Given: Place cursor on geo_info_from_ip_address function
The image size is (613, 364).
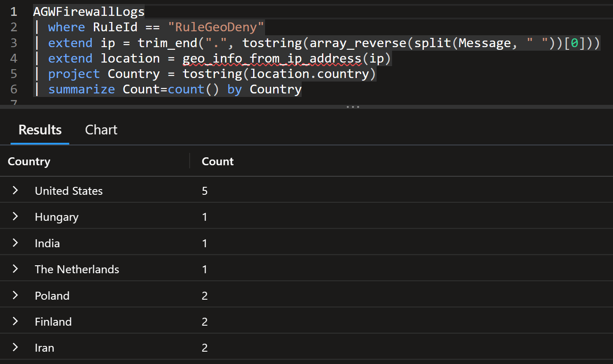Looking at the screenshot, I should [x=272, y=59].
